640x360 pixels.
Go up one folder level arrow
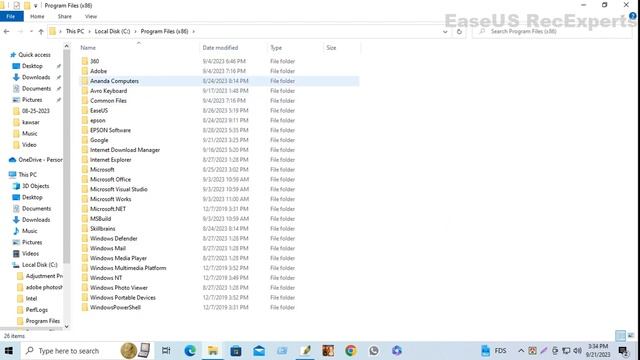point(41,31)
